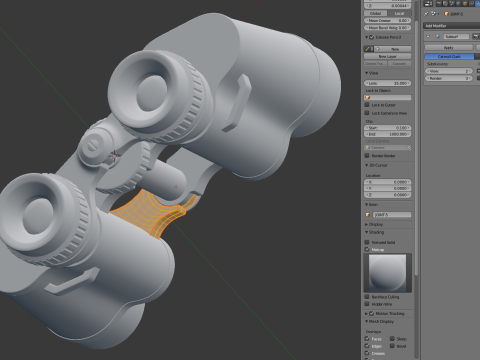480x360 pixels.
Task: Expand the Motion Tracking panel
Action: click(367, 314)
